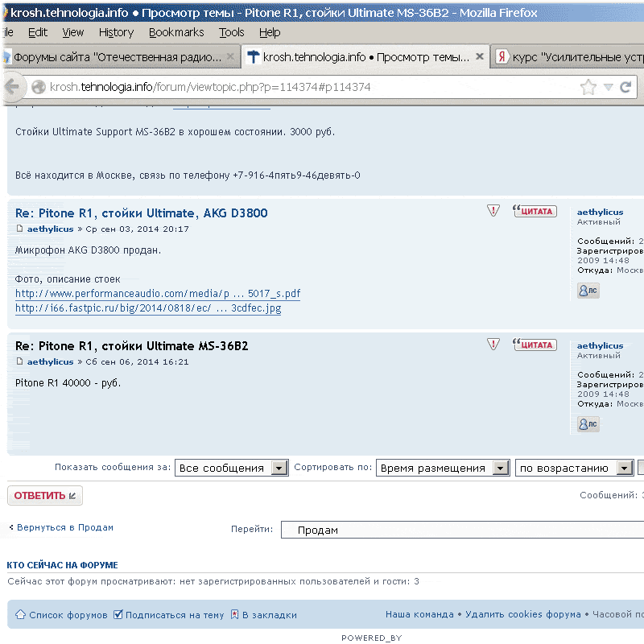Open the Время размещения sort dropdown

443,468
